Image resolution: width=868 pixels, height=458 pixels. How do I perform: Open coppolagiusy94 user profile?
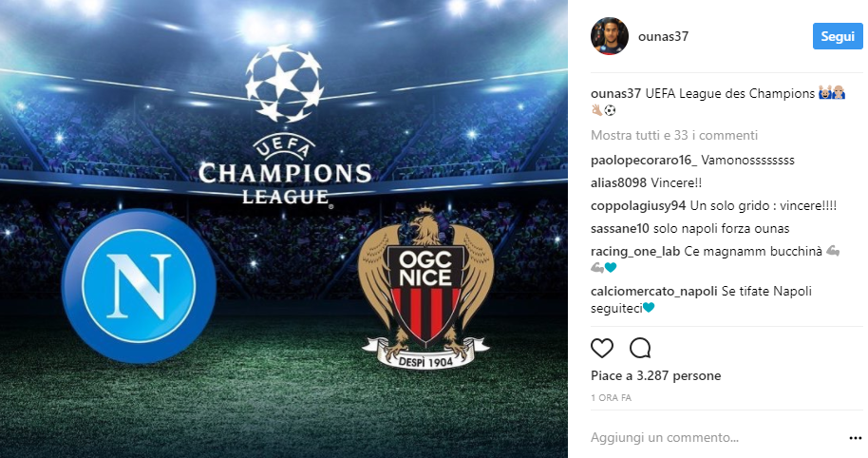tap(638, 206)
